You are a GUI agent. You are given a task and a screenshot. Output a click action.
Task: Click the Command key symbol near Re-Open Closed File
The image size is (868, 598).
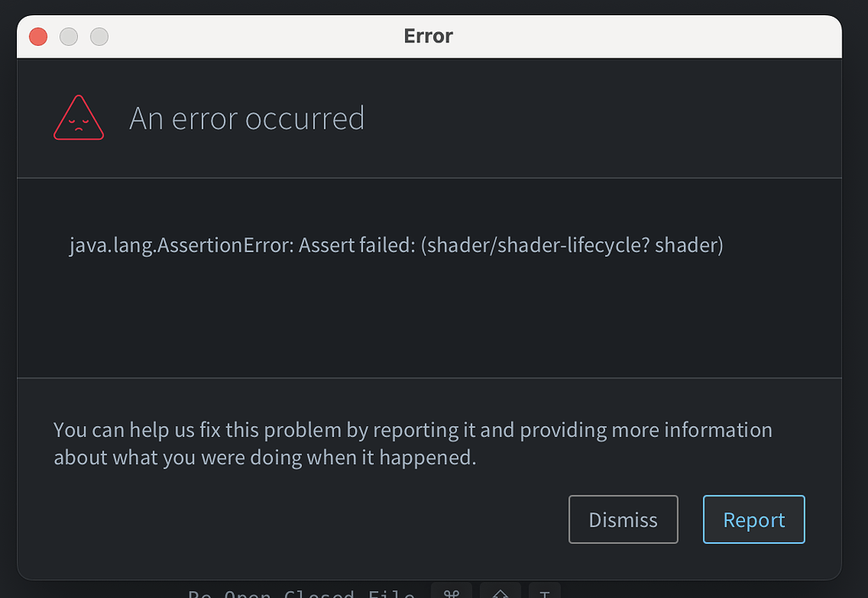[452, 591]
